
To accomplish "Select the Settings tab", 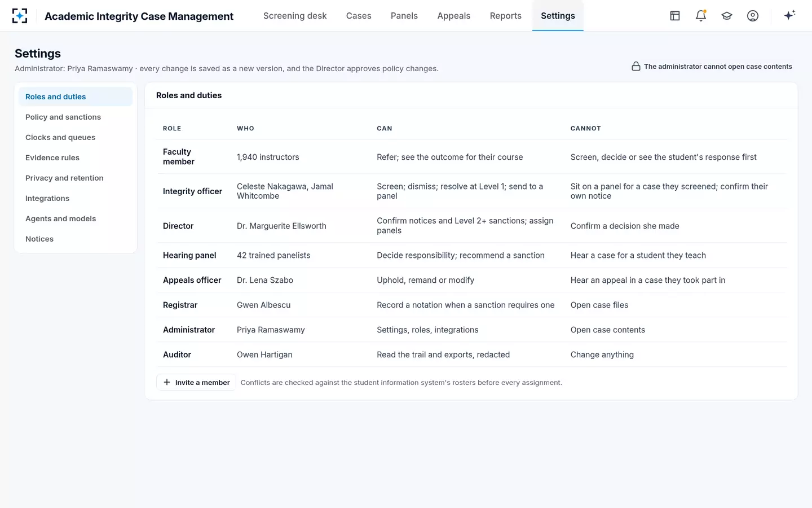I will point(558,16).
